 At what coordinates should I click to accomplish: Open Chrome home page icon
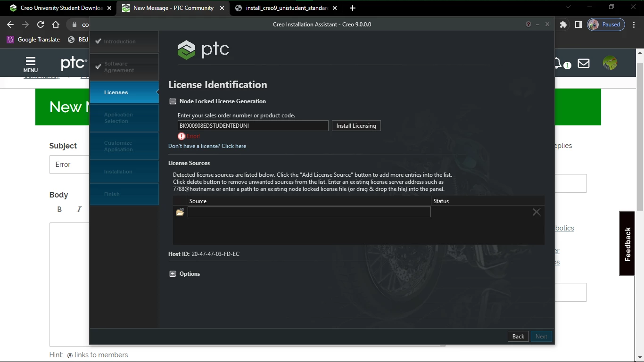(56, 25)
